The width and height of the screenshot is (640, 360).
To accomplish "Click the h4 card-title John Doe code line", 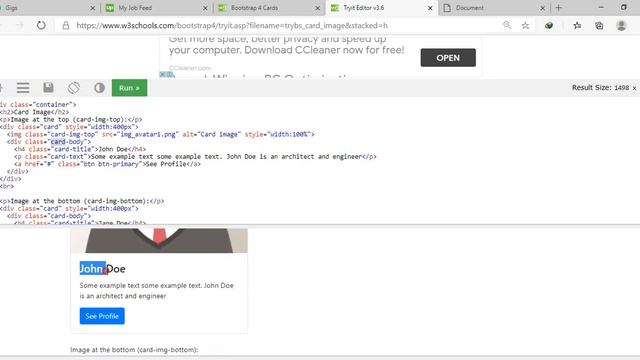I will 80,149.
